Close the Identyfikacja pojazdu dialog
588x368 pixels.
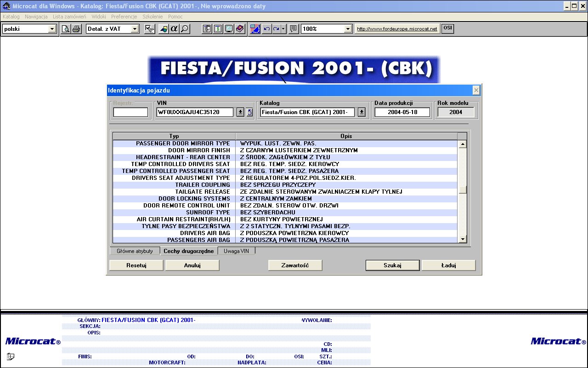point(476,90)
